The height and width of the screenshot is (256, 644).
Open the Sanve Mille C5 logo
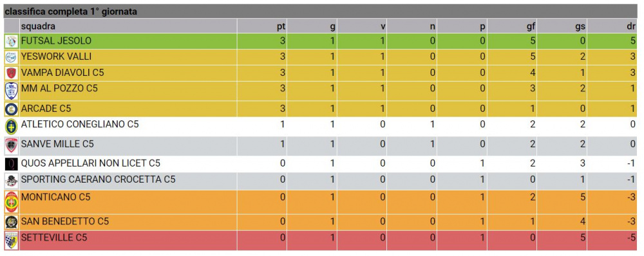pyautogui.click(x=12, y=145)
